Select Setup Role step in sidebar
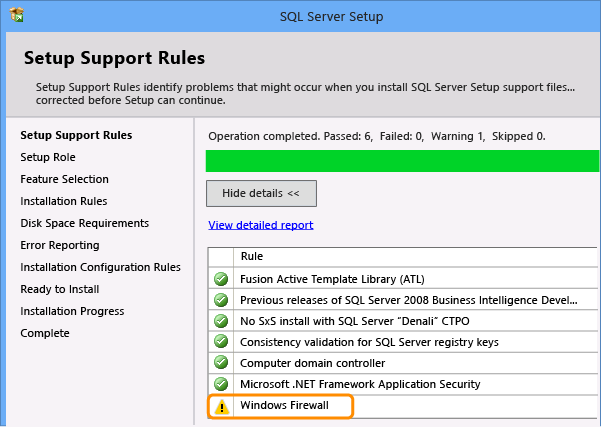Image resolution: width=601 pixels, height=427 pixels. [x=48, y=157]
